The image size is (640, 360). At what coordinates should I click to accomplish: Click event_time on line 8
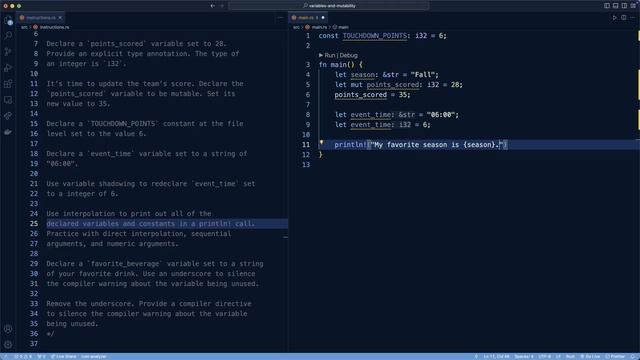pyautogui.click(x=370, y=115)
